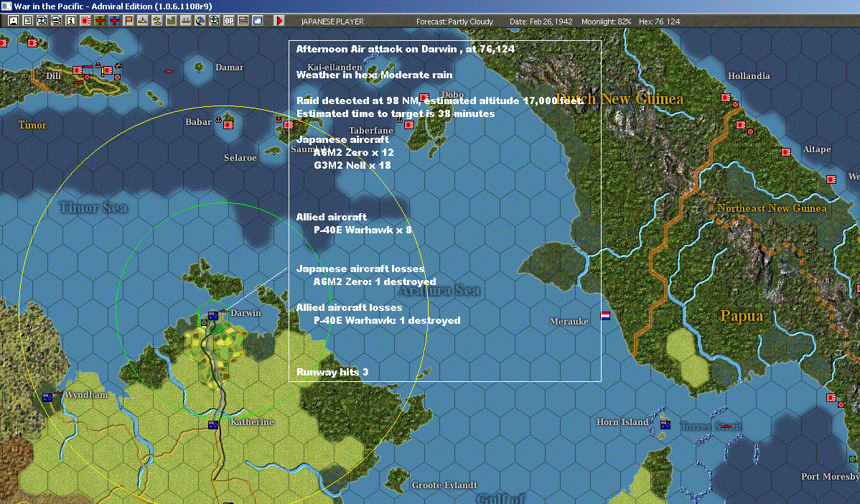Click 'A6M2 Zero: 1 destroyed' loss line
The image size is (860, 504).
click(x=375, y=282)
